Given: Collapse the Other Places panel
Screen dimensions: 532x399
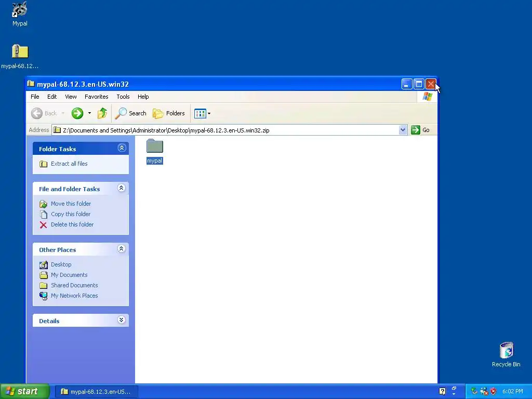Looking at the screenshot, I should (121, 249).
